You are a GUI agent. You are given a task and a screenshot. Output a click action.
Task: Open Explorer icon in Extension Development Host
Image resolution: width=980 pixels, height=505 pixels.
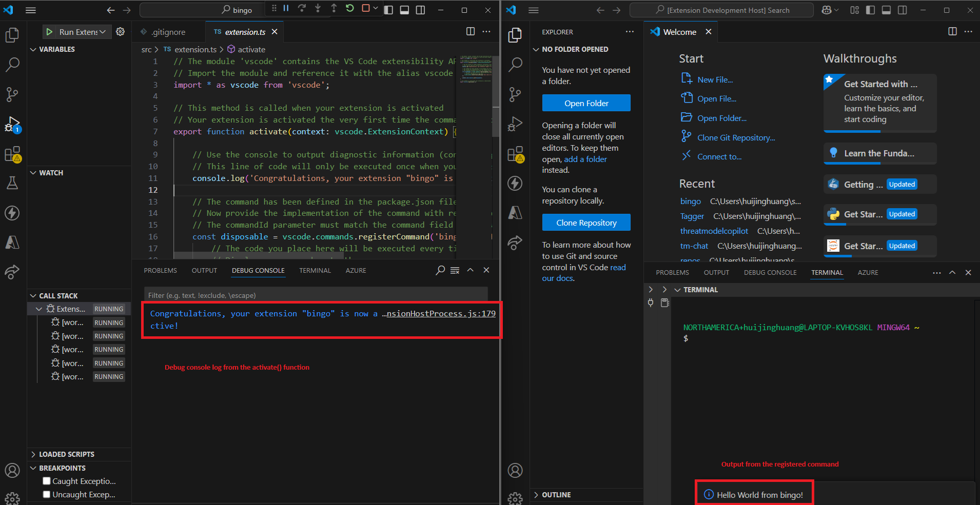click(515, 35)
